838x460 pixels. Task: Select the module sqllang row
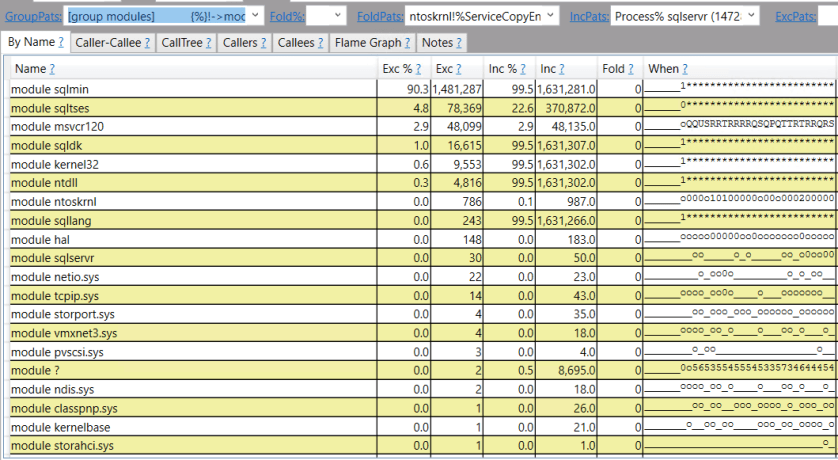(422, 220)
